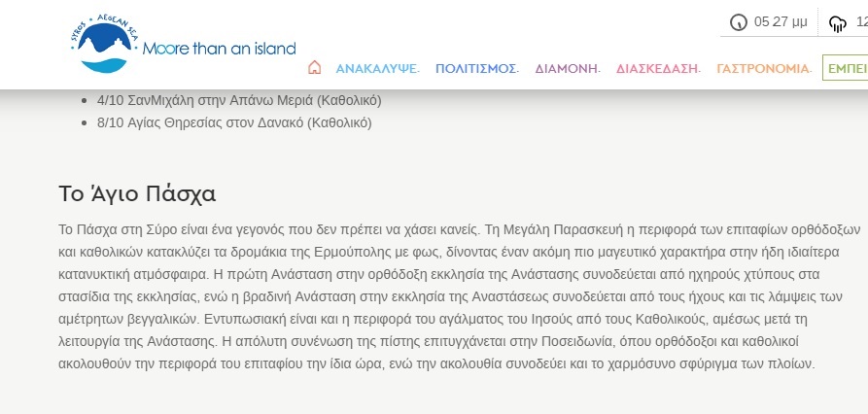Open the ΓΑΣΤΡΟΝΟΜΙΑ menu

[x=763, y=69]
